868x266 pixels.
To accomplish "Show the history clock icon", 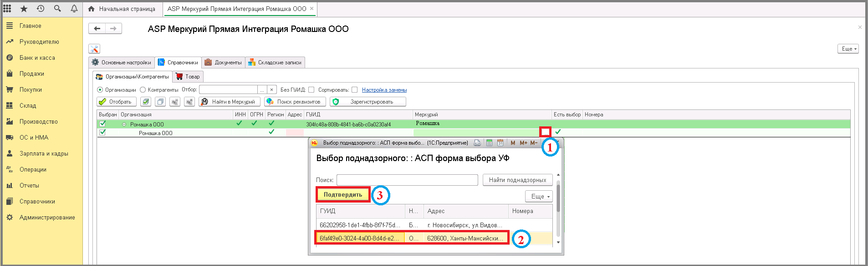I will (x=41, y=9).
